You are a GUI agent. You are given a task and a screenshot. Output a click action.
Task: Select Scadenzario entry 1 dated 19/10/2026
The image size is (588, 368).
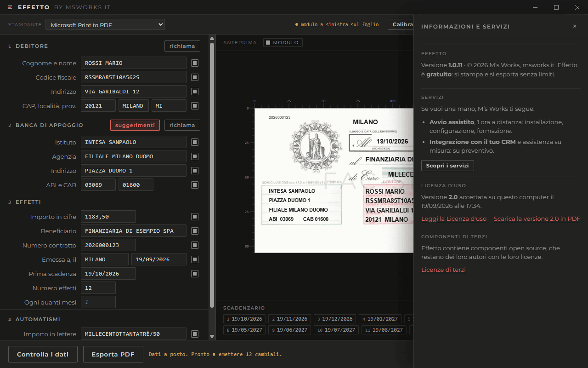pyautogui.click(x=244, y=319)
